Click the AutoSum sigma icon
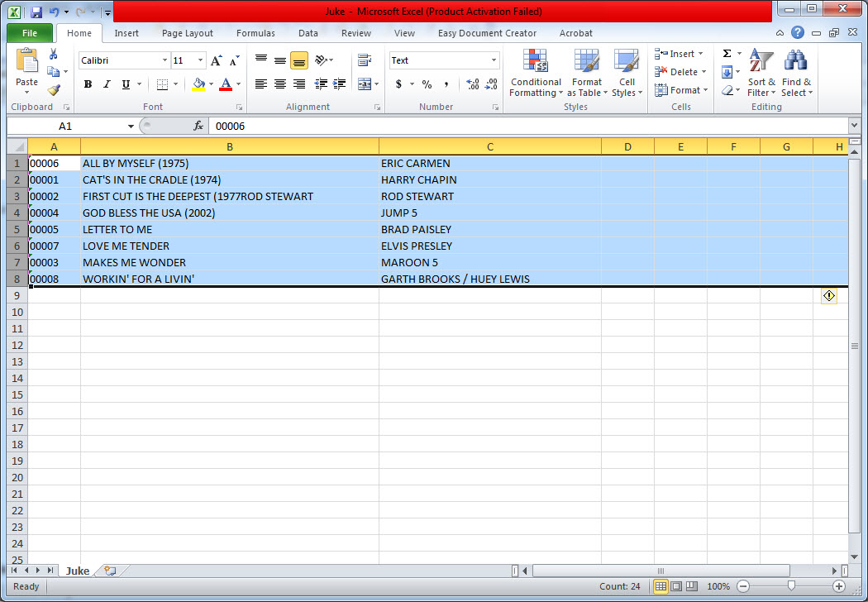The width and height of the screenshot is (868, 602). 727,54
